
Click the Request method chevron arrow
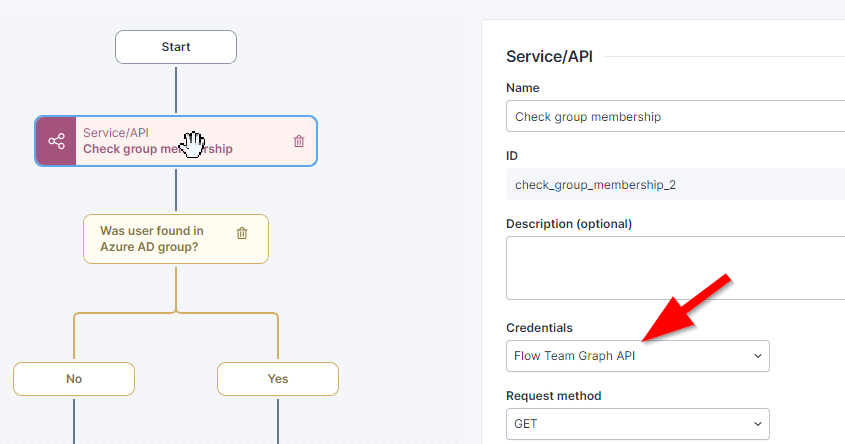tap(756, 424)
